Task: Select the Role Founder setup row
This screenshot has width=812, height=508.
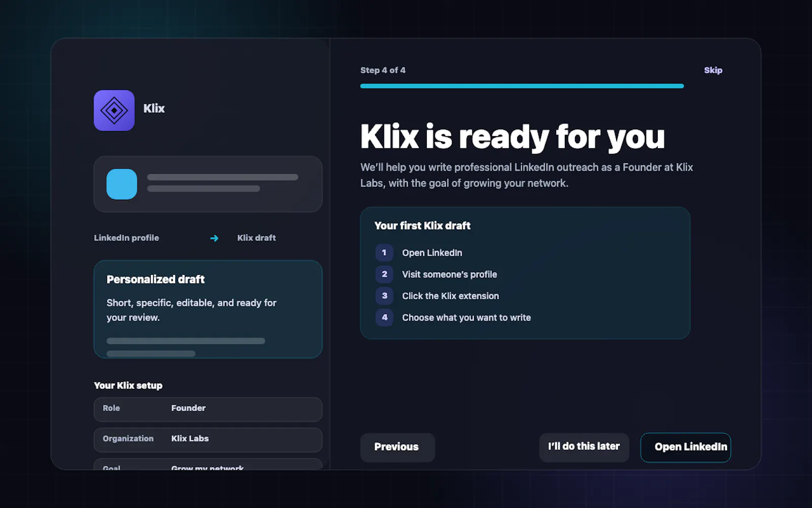Action: 208,409
